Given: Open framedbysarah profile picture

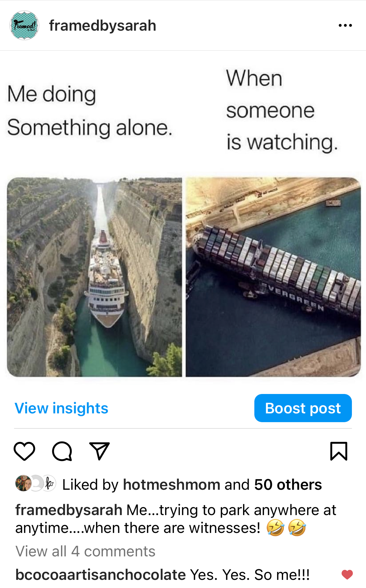Looking at the screenshot, I should pyautogui.click(x=24, y=25).
